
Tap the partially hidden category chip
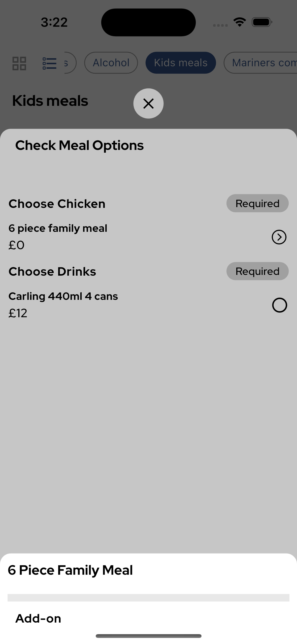click(x=69, y=63)
